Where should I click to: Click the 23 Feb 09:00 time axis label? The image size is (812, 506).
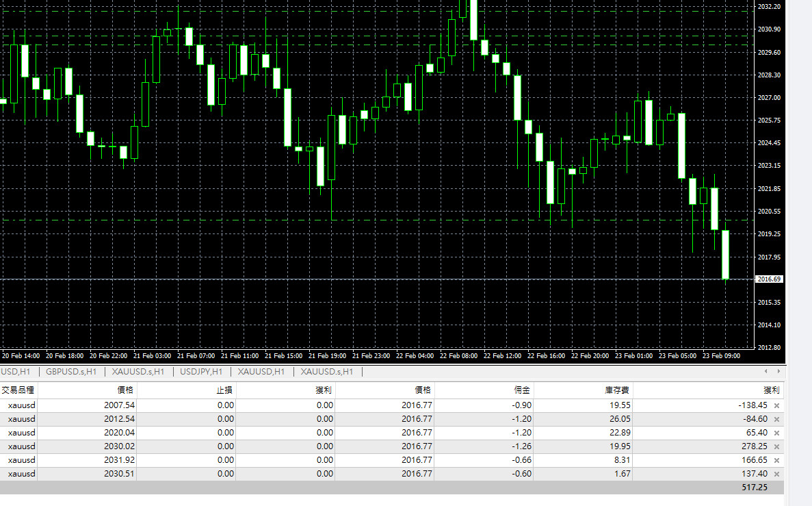pos(722,356)
